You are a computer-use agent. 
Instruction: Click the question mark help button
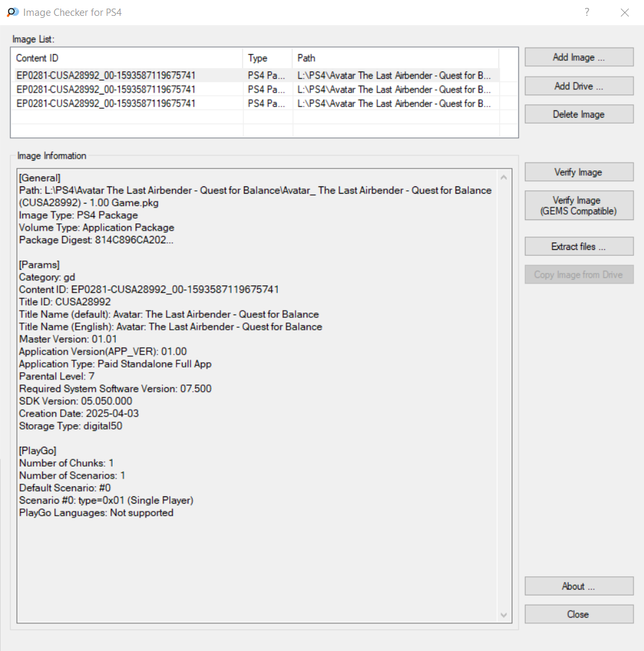tap(586, 13)
